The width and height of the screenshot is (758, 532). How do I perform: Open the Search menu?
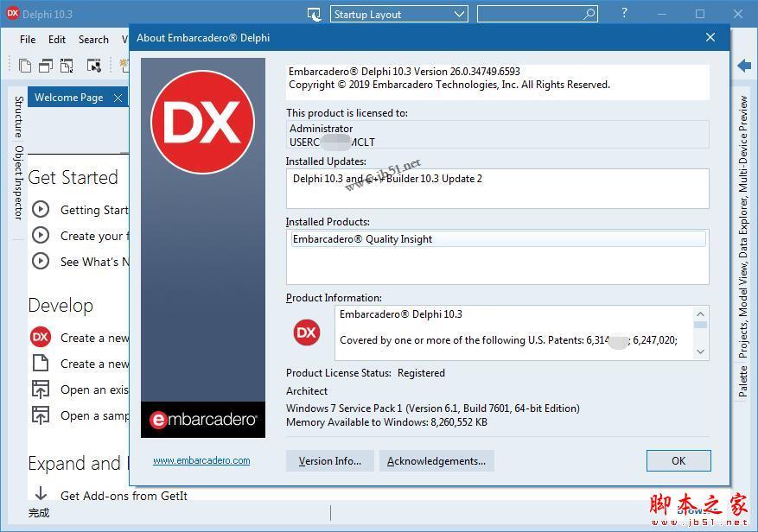(x=93, y=40)
